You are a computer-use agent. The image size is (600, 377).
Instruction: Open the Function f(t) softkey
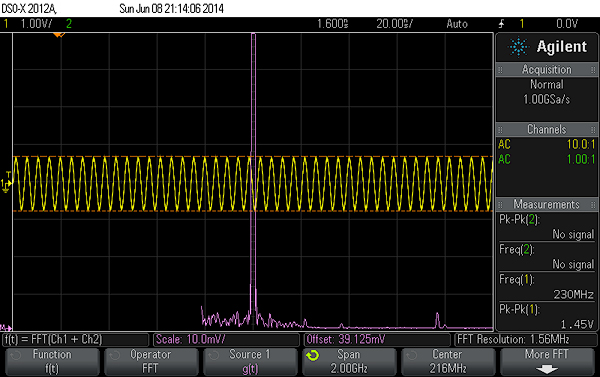click(x=52, y=362)
